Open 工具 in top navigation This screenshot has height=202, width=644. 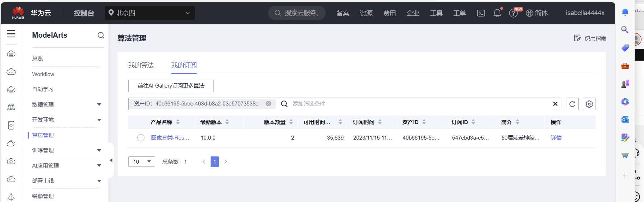[x=436, y=13]
